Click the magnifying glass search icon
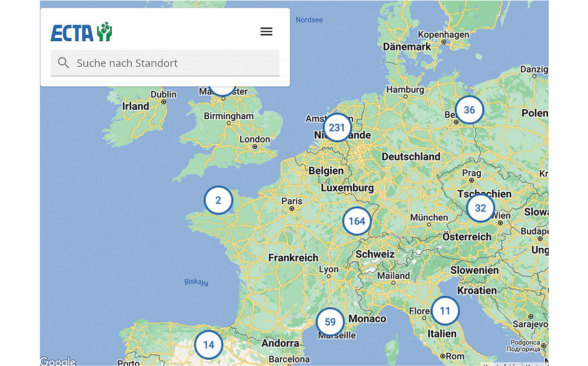 tap(63, 63)
